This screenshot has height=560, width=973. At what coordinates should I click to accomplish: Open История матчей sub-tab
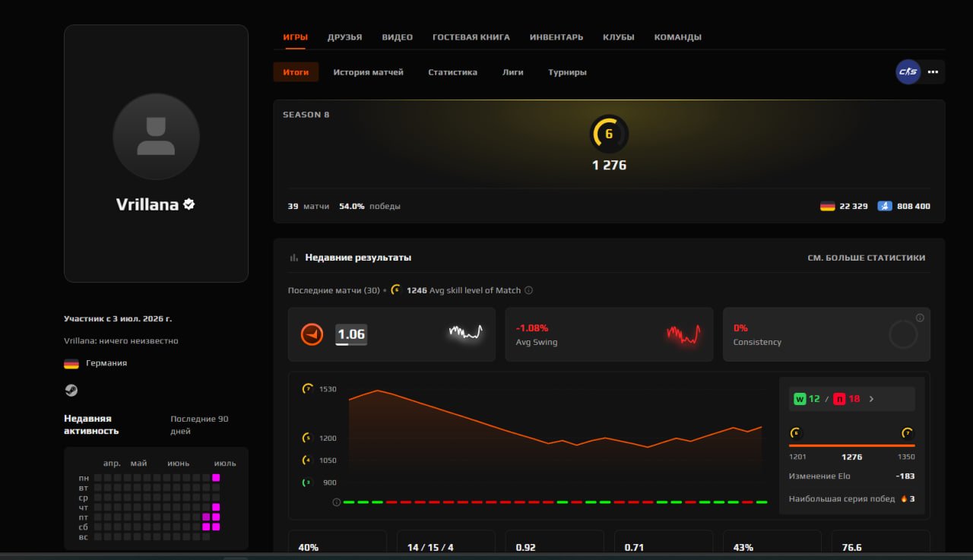(x=368, y=72)
